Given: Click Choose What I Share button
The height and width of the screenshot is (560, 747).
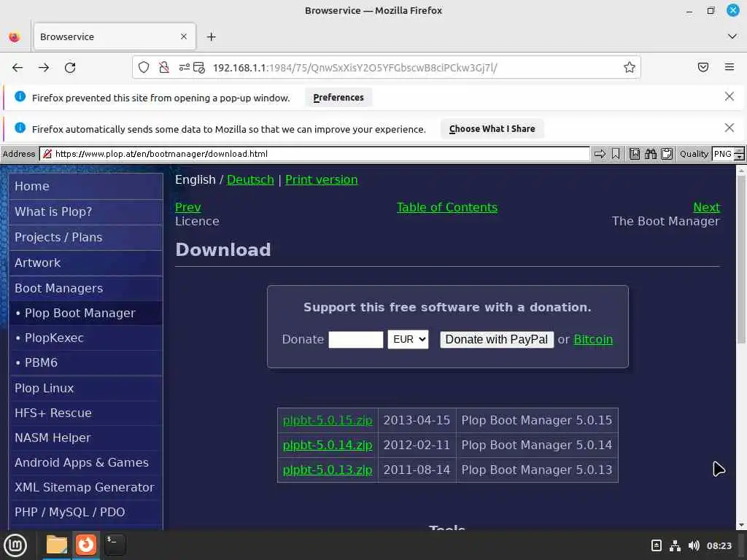Looking at the screenshot, I should [x=492, y=129].
